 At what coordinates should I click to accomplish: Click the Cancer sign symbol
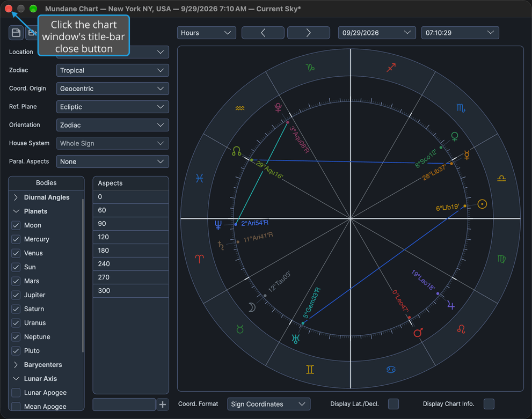point(391,370)
